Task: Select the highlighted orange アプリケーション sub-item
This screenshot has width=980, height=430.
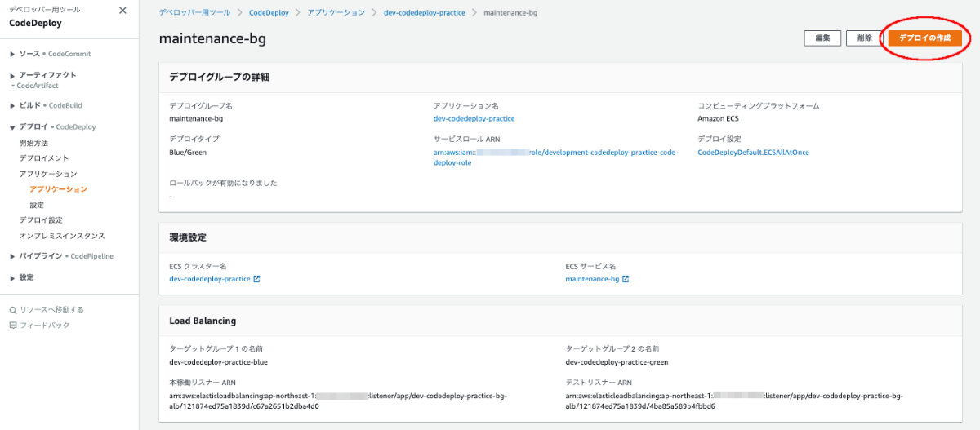Action: 58,189
